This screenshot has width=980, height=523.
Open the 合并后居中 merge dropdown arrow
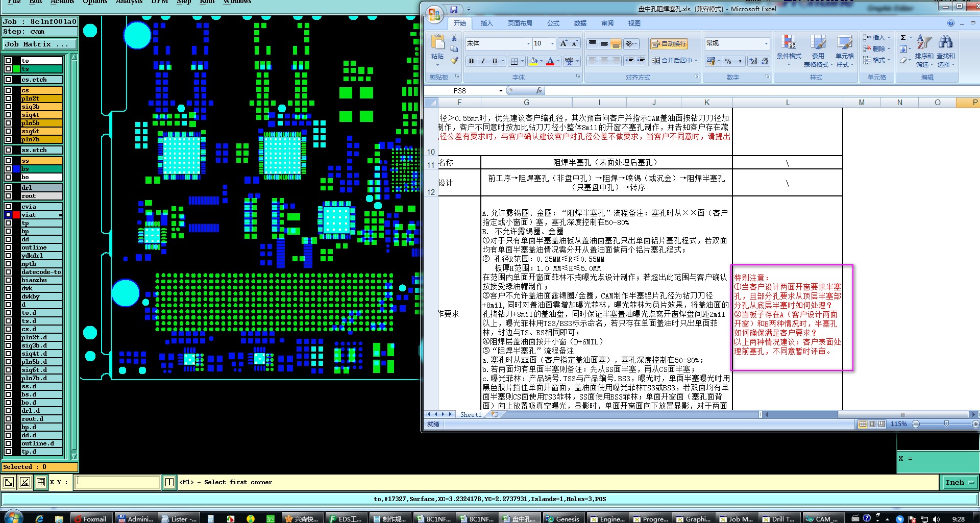click(x=696, y=61)
